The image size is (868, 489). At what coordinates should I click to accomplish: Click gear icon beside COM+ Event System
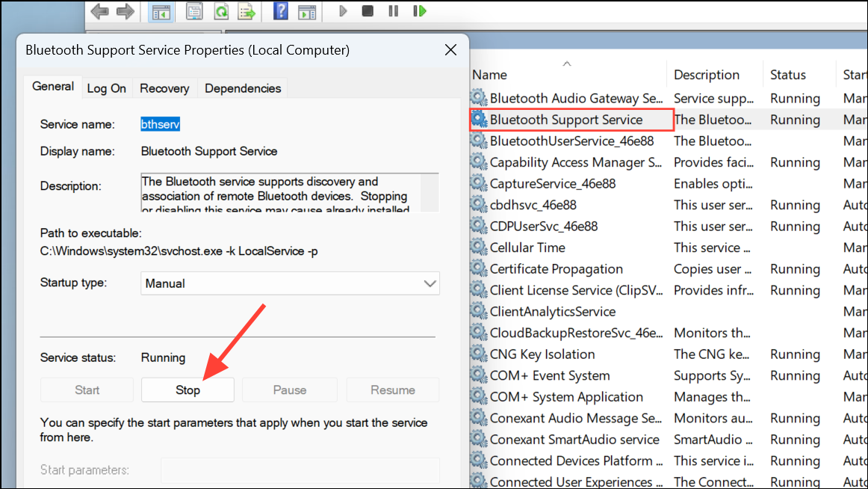pyautogui.click(x=479, y=375)
